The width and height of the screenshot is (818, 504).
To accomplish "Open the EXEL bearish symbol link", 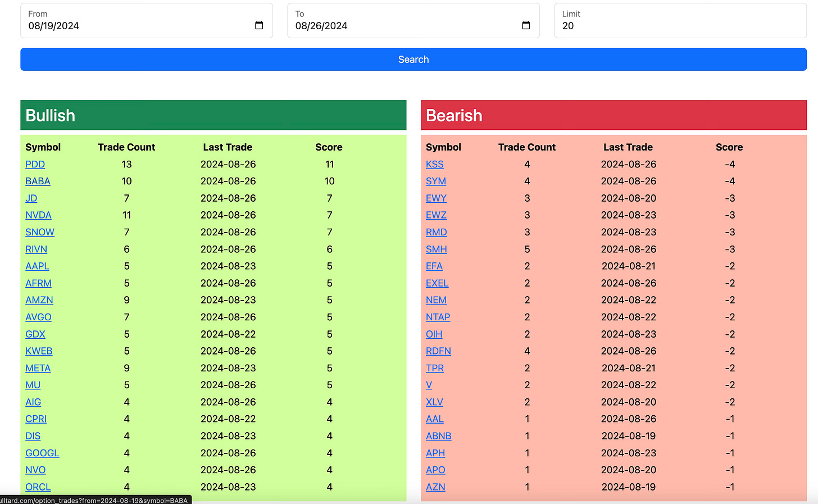I will pyautogui.click(x=437, y=283).
